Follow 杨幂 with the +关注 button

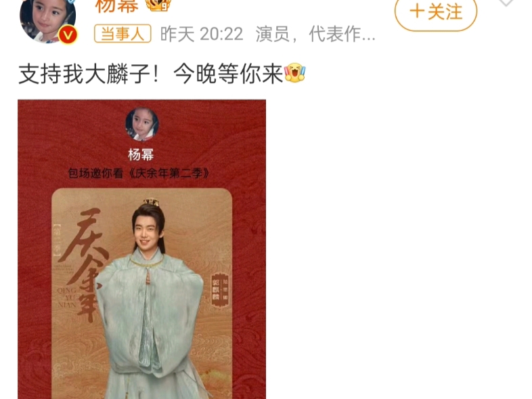(x=436, y=14)
